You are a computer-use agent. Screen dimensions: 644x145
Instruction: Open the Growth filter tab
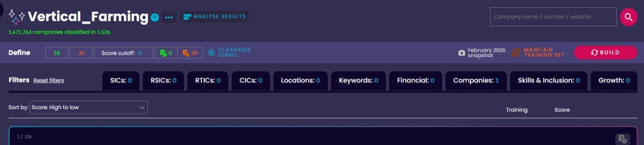(x=614, y=80)
